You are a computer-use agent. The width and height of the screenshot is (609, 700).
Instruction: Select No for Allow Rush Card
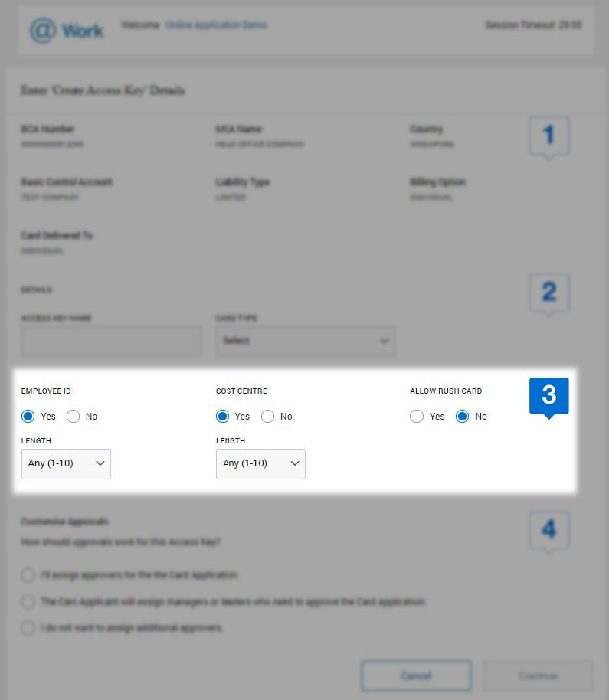click(x=461, y=416)
